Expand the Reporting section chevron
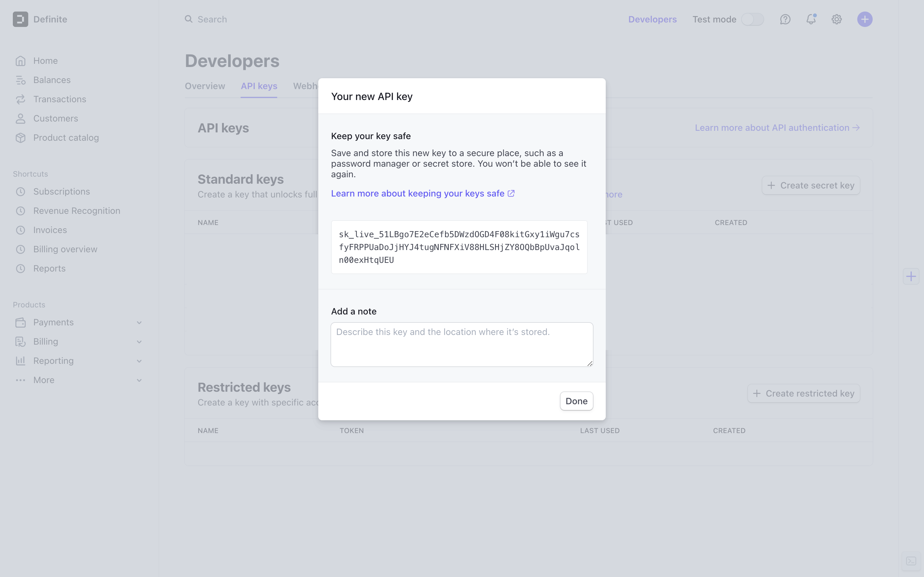Image resolution: width=924 pixels, height=577 pixels. pos(139,361)
